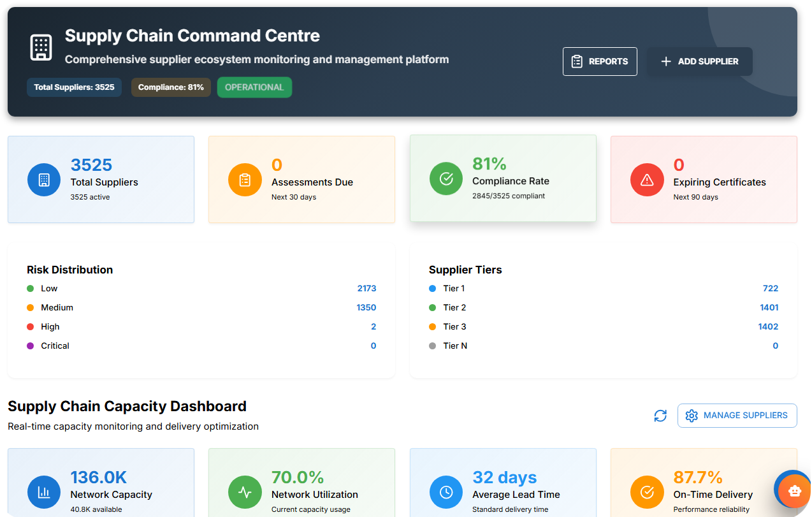
Task: Click the Compliance: 81% badge
Action: click(x=171, y=87)
